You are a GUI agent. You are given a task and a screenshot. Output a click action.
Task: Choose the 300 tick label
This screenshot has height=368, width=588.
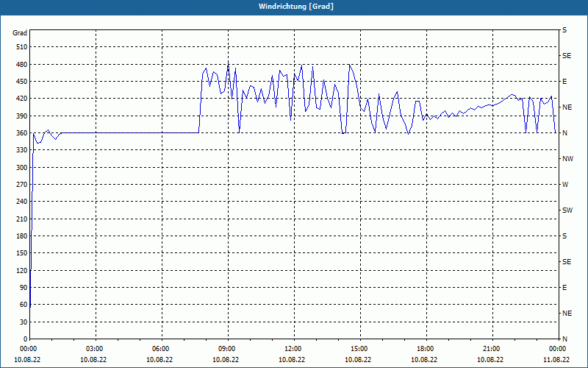22,168
